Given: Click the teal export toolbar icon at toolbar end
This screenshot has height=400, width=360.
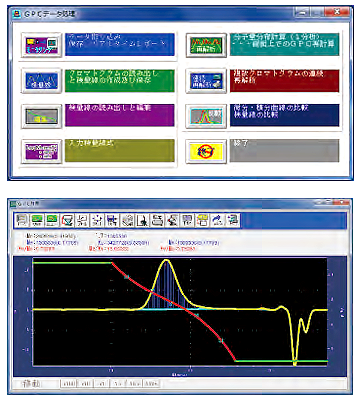Looking at the screenshot, I should [232, 220].
